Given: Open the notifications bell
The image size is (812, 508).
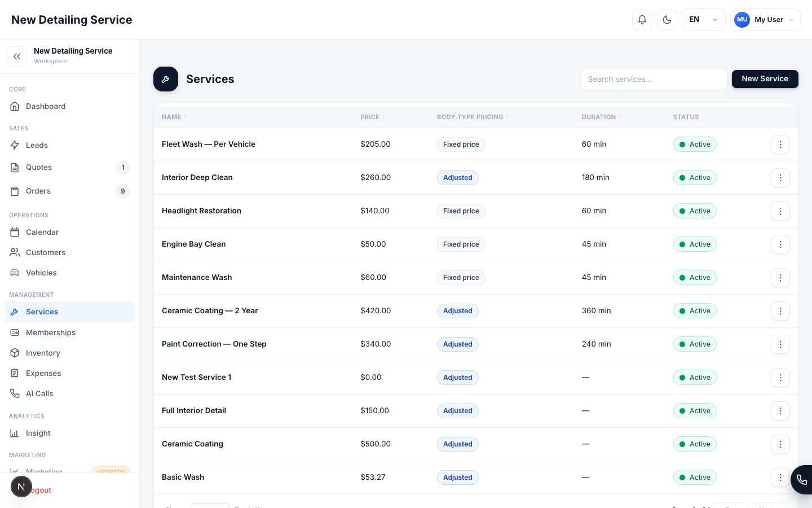Looking at the screenshot, I should [642, 20].
